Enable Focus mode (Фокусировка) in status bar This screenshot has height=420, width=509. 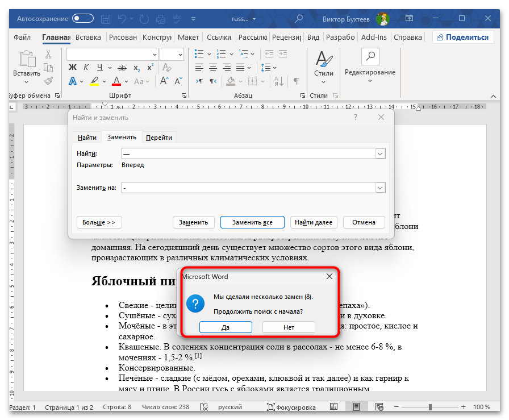point(291,407)
